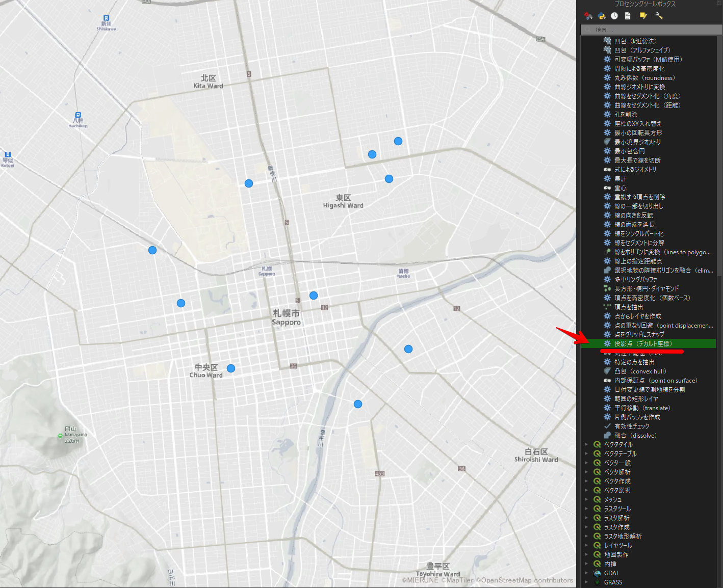723x588 pixels.
Task: Select 特定の点を抽出 algorithm
Action: (x=634, y=362)
